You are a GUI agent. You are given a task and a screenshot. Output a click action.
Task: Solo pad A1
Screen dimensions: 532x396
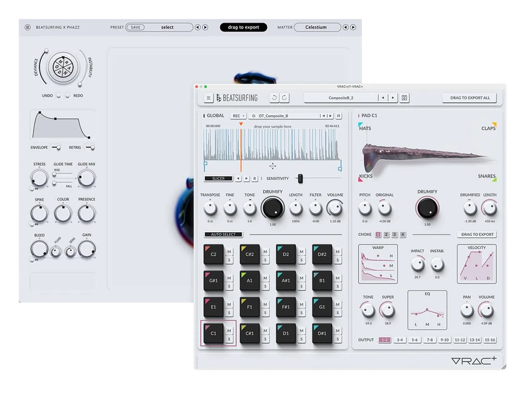click(x=265, y=287)
